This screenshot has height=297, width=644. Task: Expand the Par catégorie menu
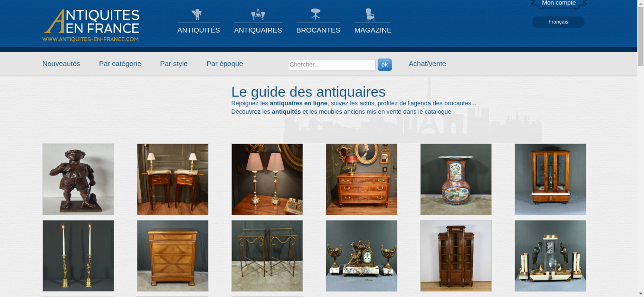coord(120,64)
